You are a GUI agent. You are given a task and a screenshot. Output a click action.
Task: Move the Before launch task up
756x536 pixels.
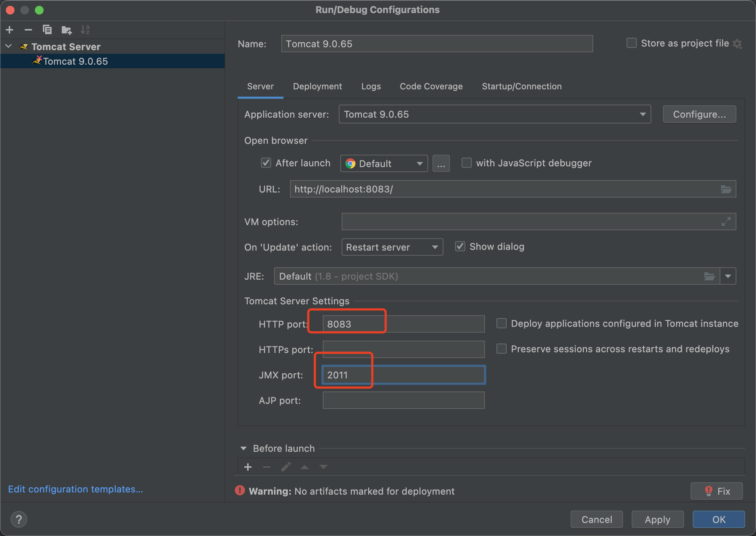click(x=305, y=467)
